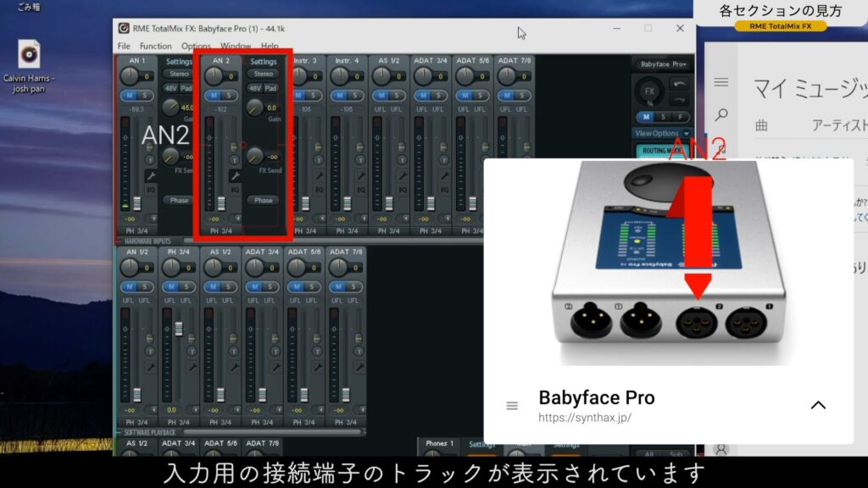The width and height of the screenshot is (868, 488).
Task: Click wrench icon on software playback ADAT 3/4
Action: [x=275, y=367]
